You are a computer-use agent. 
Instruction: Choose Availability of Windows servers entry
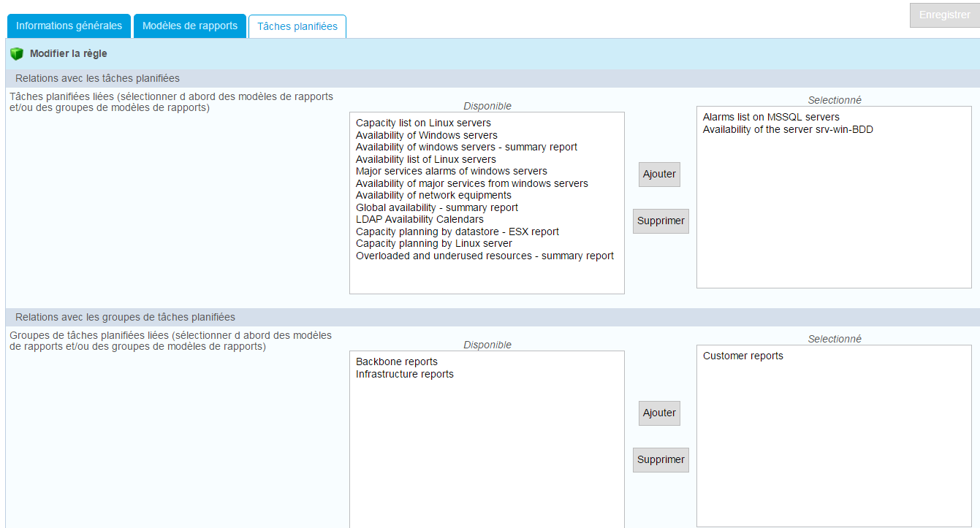pyautogui.click(x=426, y=135)
